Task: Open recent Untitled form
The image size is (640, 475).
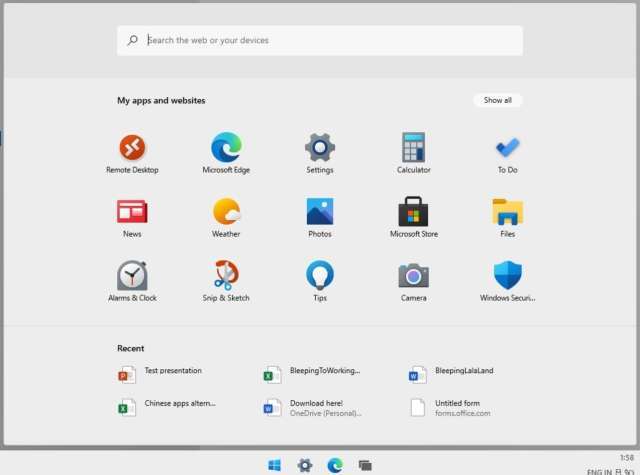Action: pyautogui.click(x=450, y=407)
